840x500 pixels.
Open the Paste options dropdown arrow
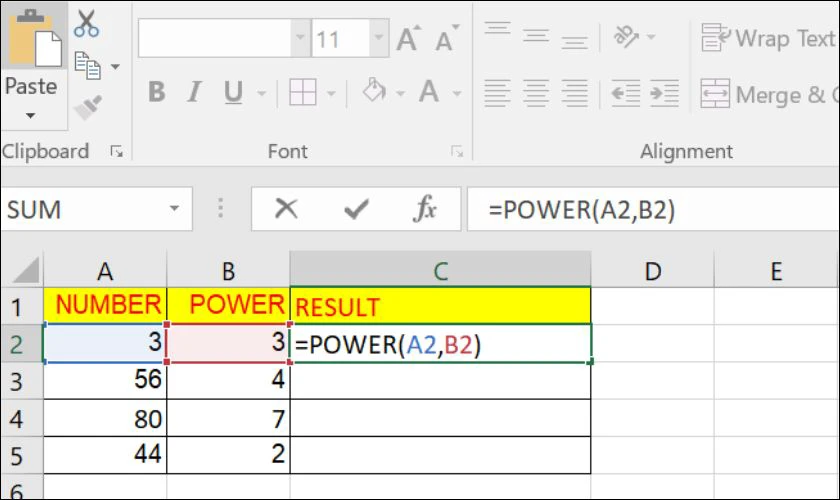click(x=31, y=115)
